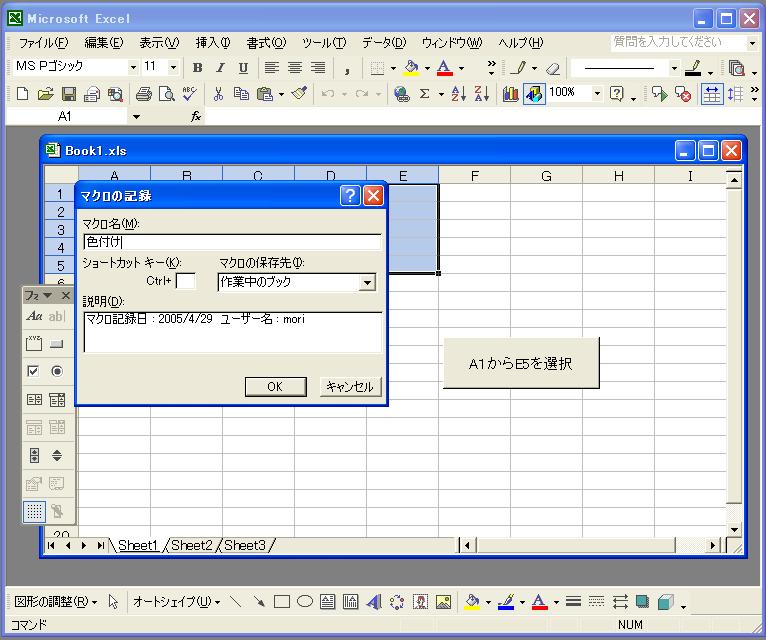
Task: Click the Format Painter brush icon
Action: coord(298,93)
